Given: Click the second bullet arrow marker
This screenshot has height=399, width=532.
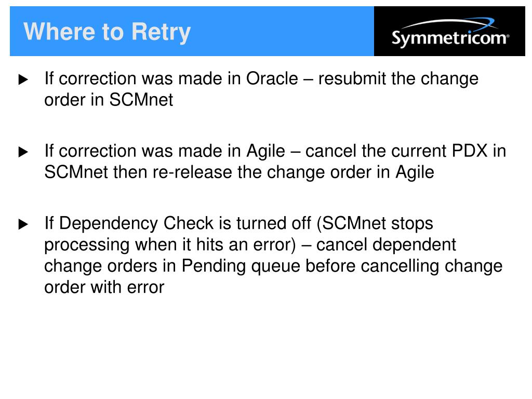Looking at the screenshot, I should 23,152.
